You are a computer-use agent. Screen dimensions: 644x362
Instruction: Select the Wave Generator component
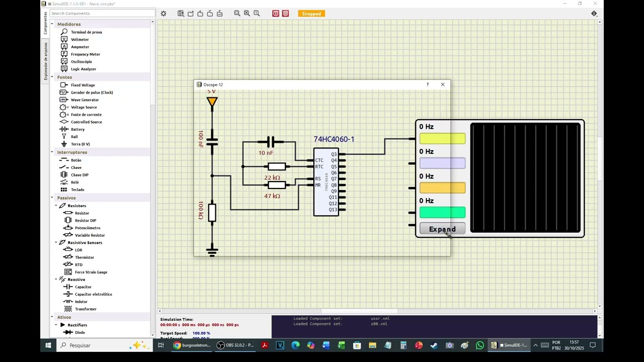click(x=85, y=100)
